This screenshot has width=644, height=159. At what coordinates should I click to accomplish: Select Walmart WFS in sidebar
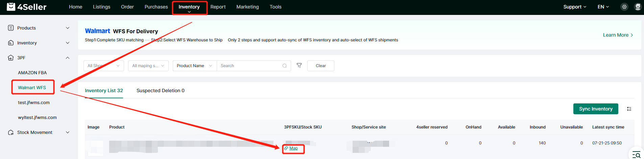[32, 87]
